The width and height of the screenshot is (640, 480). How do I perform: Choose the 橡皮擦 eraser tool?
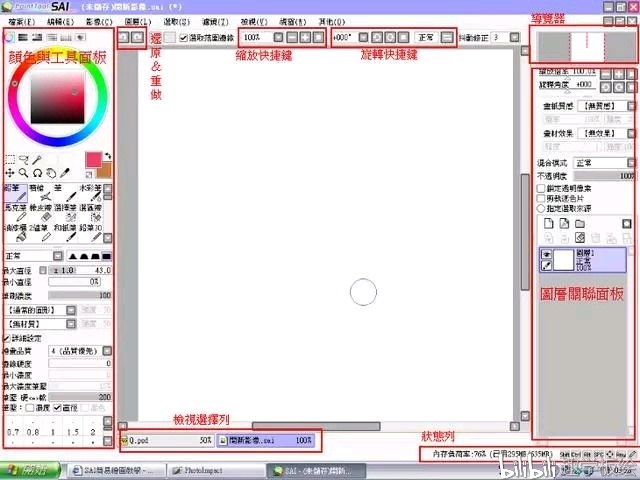[40, 212]
